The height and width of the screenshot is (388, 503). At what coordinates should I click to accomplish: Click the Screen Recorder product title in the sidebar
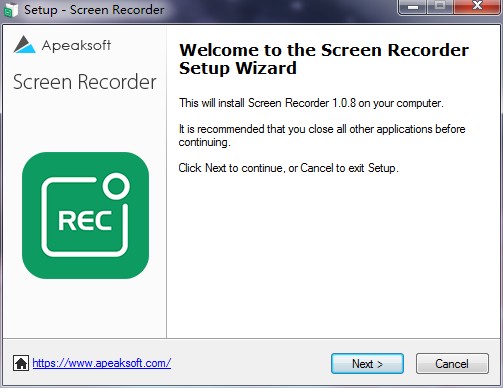click(85, 82)
